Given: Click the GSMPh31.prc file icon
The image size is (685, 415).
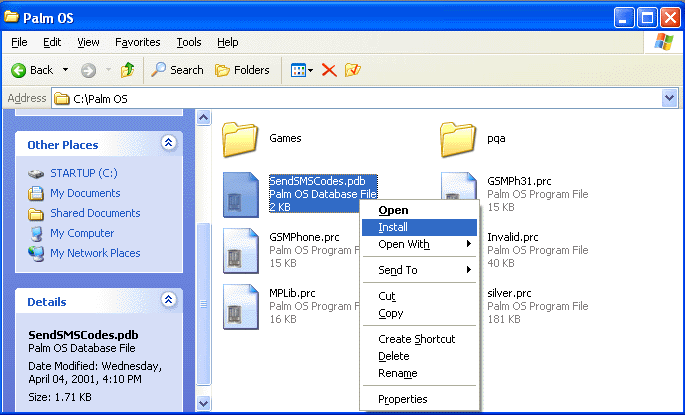Looking at the screenshot, I should point(459,186).
